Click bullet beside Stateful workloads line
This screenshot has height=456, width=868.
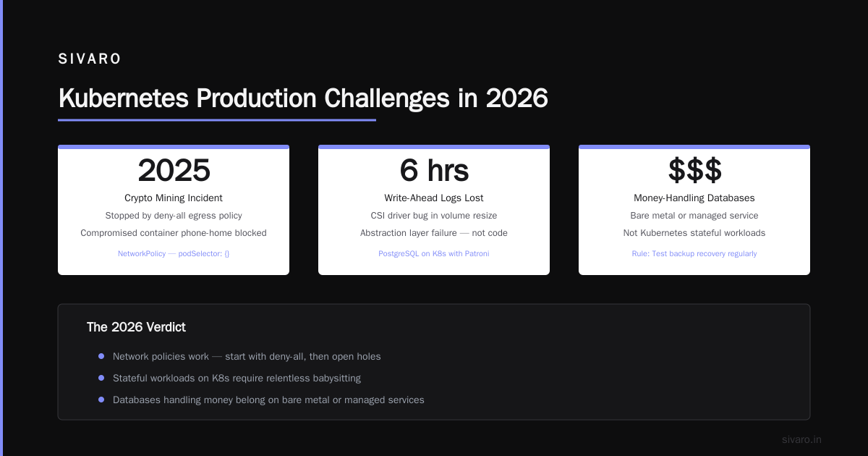(x=101, y=378)
